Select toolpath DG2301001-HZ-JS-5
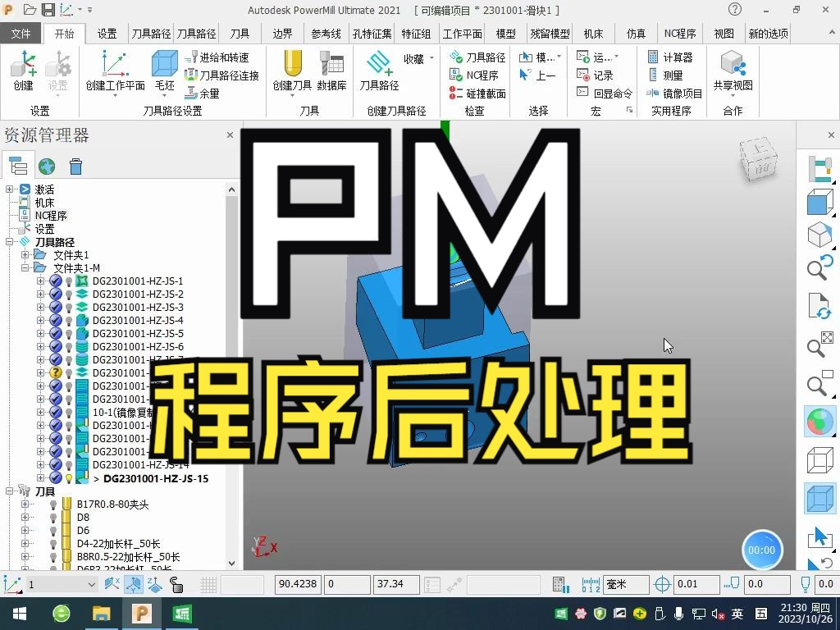Viewport: 840px width, 630px height. pos(138,333)
